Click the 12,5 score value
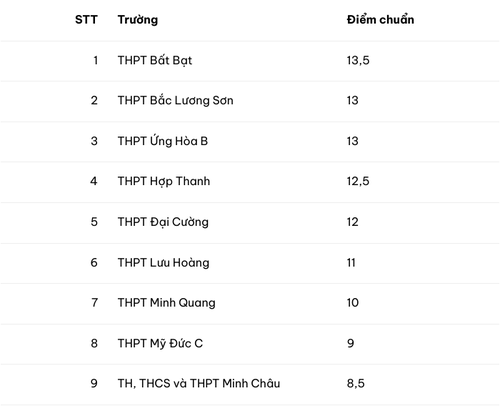The width and height of the screenshot is (500, 406). tap(358, 181)
